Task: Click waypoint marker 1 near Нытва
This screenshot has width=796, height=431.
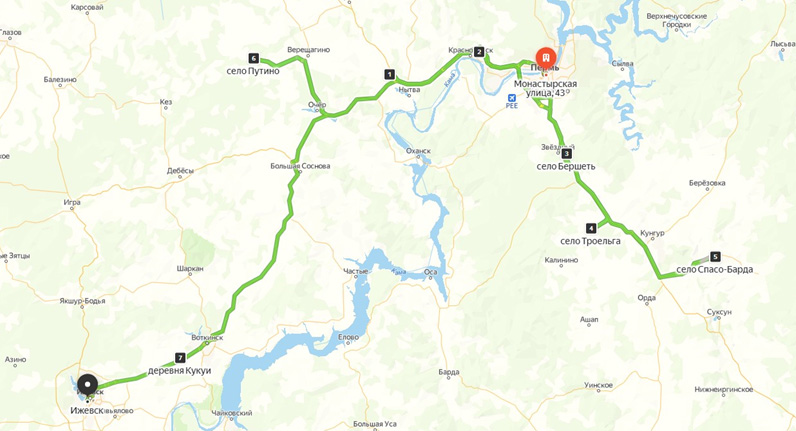Action: pyautogui.click(x=389, y=75)
